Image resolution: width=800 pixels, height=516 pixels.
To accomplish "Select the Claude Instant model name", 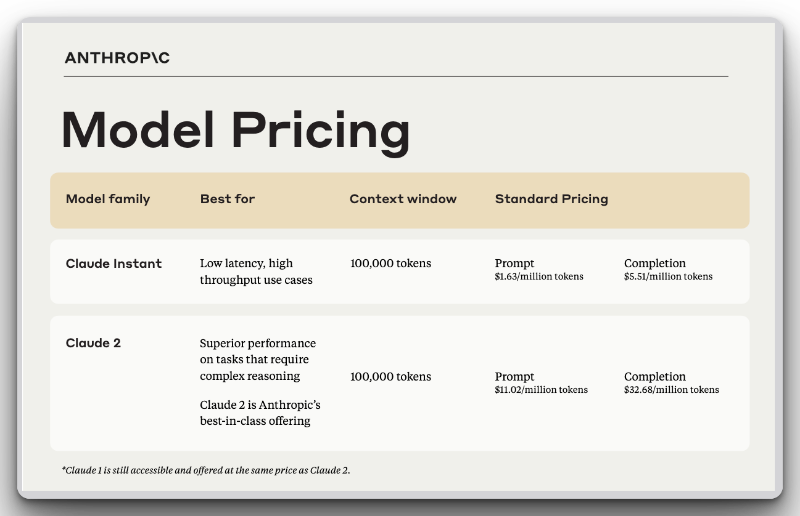I will [114, 264].
